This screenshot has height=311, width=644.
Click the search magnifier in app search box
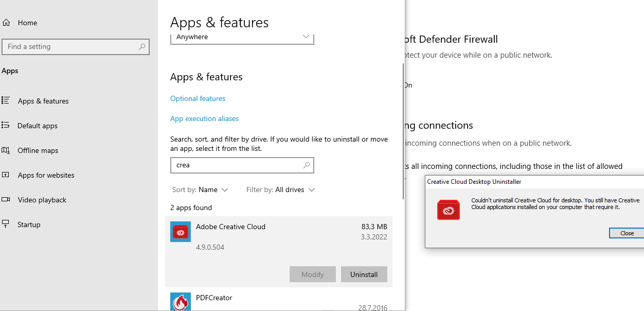tap(307, 165)
